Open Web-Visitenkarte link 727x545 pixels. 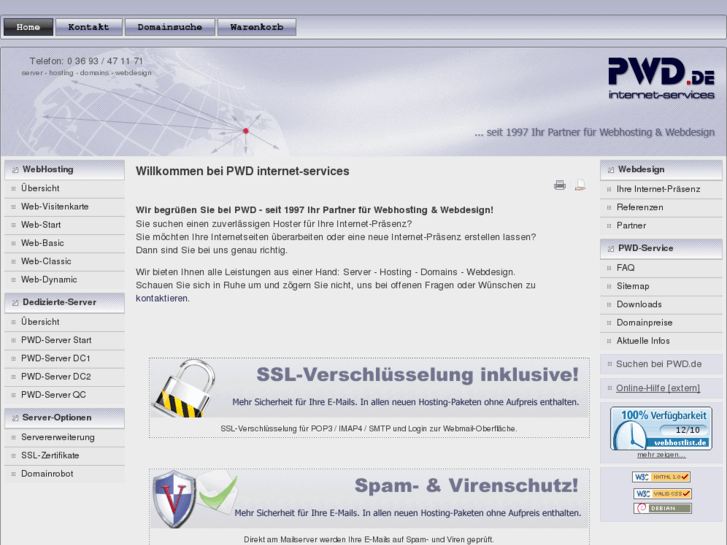click(x=64, y=207)
